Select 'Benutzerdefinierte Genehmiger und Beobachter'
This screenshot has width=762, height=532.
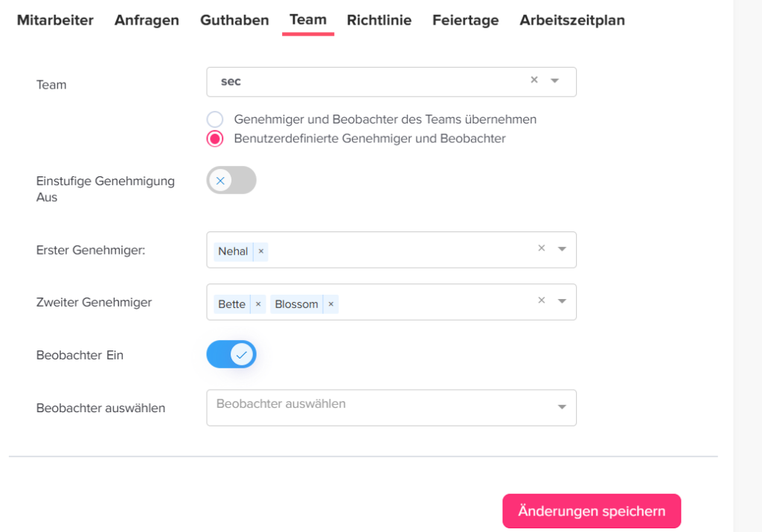tap(214, 138)
